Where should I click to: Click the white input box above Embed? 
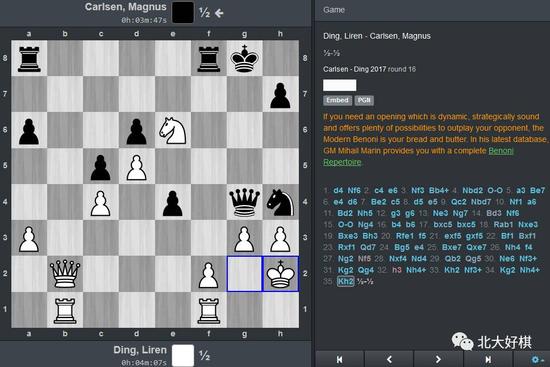coord(340,85)
